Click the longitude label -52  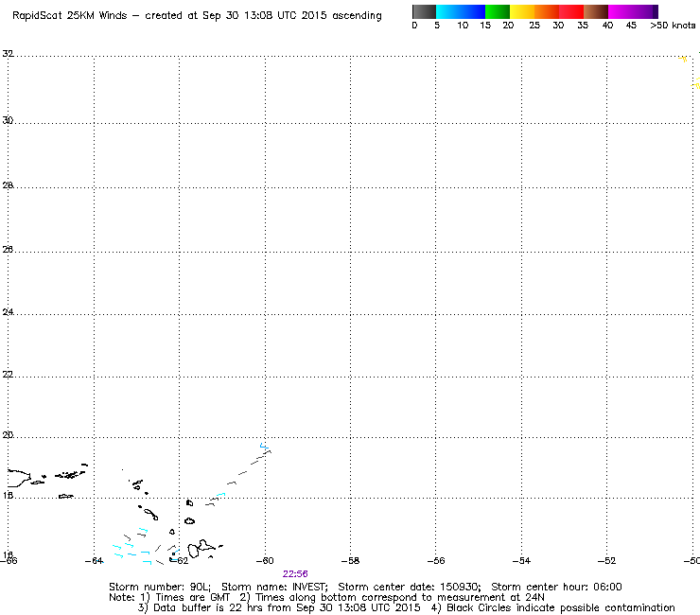[x=606, y=560]
